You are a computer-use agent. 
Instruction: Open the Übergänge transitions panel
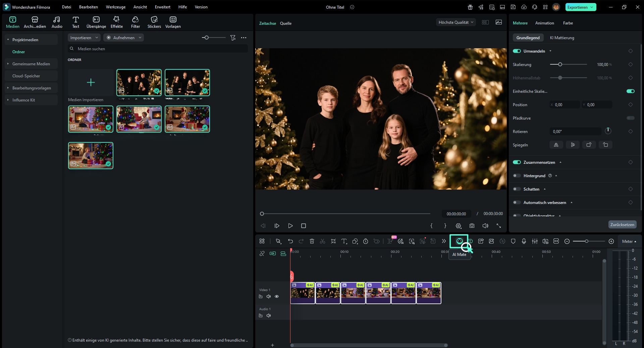(96, 22)
